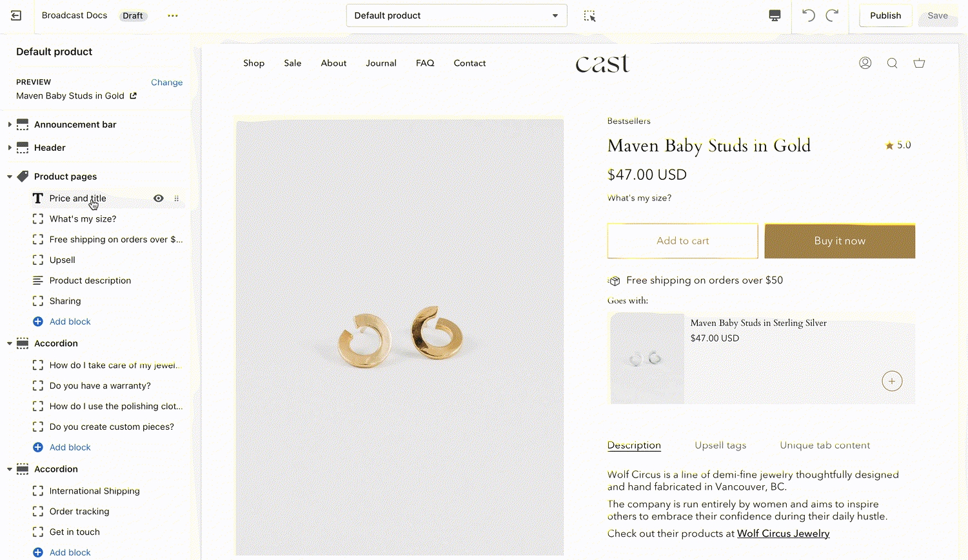Screen dimensions: 968x560
Task: Hide the Price and title block
Action: coord(159,198)
